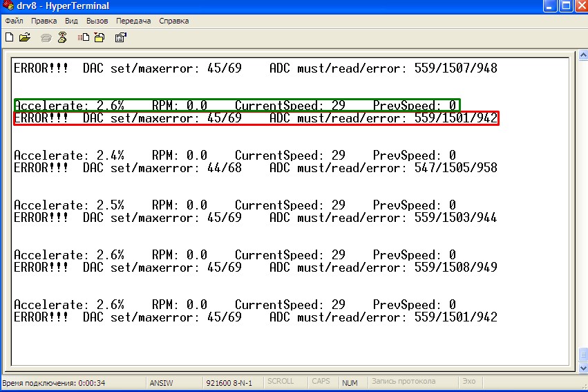
Task: Click the Receive file toolbar icon
Action: [99, 37]
